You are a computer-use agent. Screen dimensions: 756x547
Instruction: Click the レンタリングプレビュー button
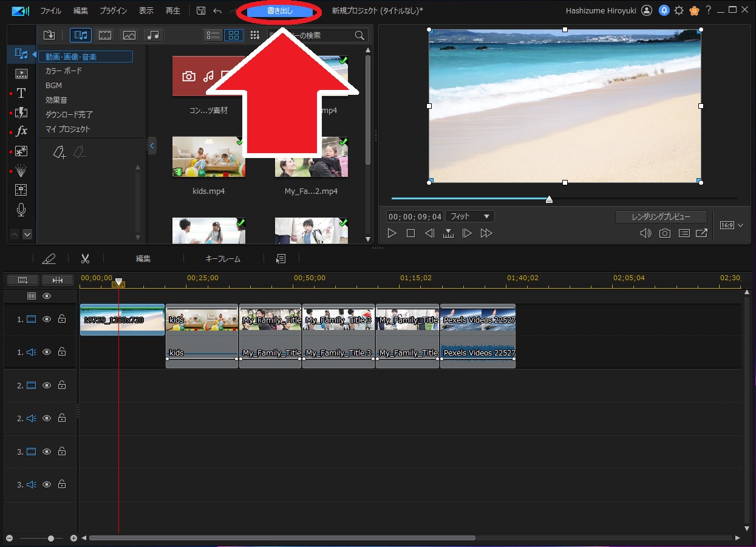[x=661, y=217]
